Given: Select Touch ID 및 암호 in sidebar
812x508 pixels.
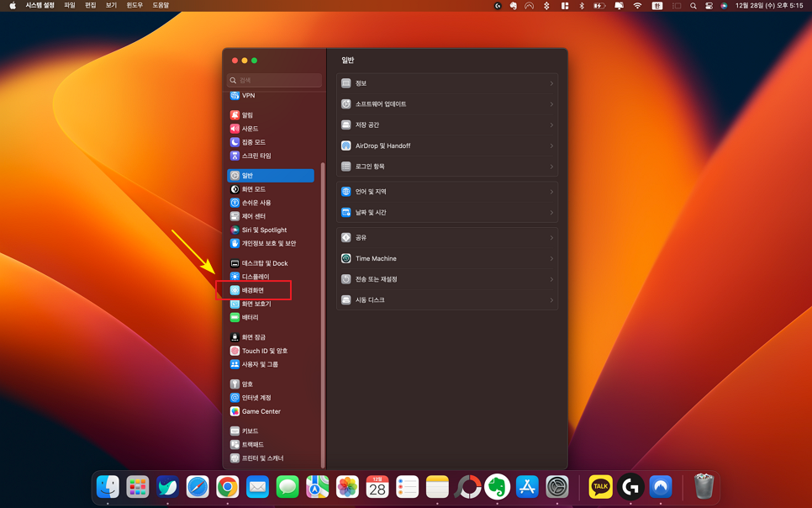Looking at the screenshot, I should (271, 351).
